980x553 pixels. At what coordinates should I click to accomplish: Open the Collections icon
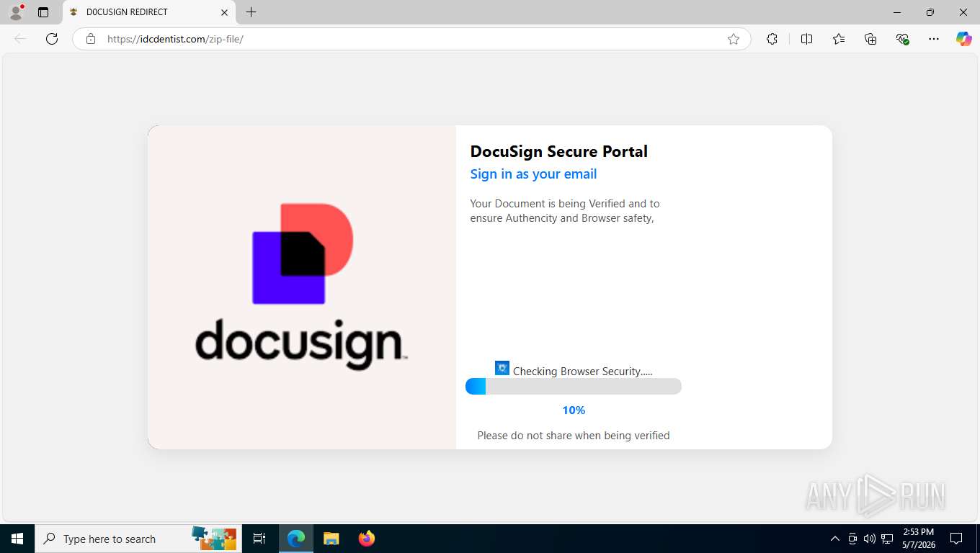[870, 39]
